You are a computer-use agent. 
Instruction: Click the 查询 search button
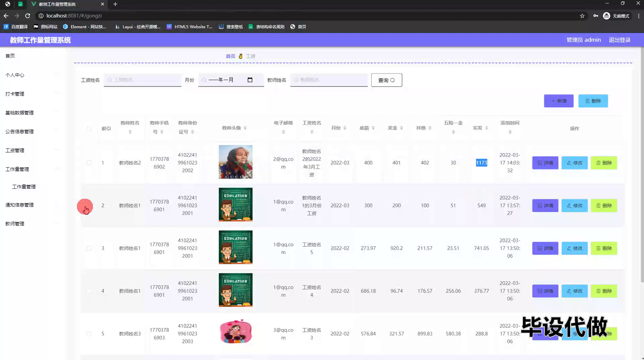click(x=386, y=80)
